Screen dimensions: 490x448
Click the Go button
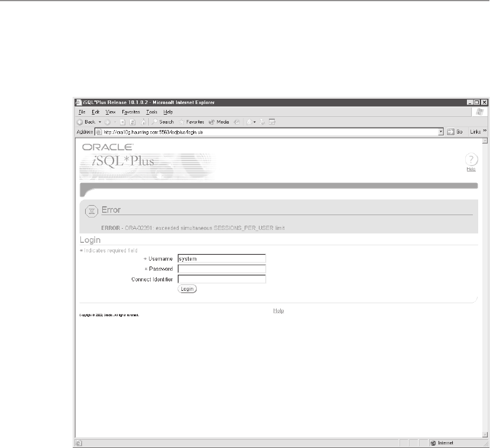pos(455,132)
